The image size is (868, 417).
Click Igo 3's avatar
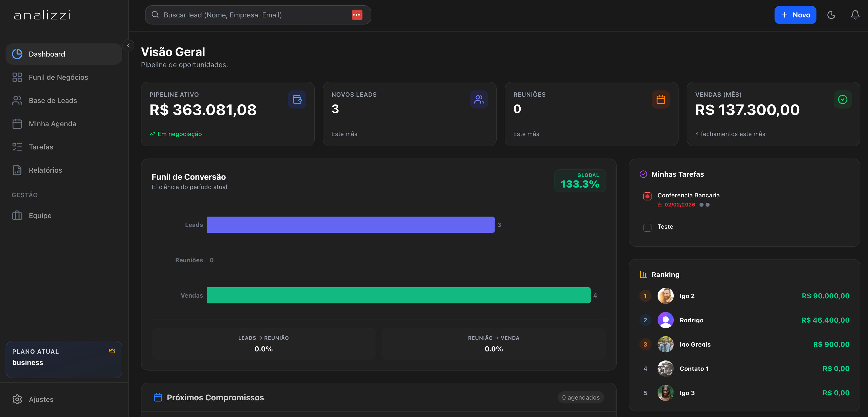pyautogui.click(x=665, y=393)
